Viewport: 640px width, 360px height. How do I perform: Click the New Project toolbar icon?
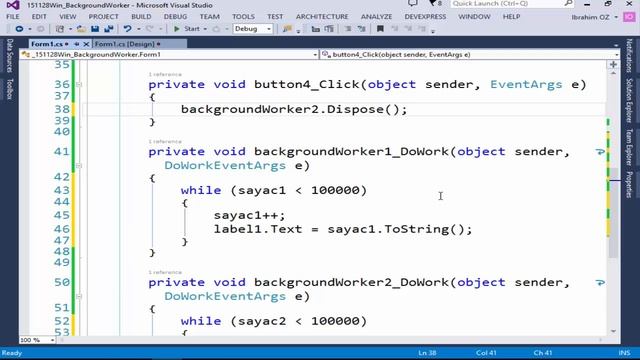60,29
